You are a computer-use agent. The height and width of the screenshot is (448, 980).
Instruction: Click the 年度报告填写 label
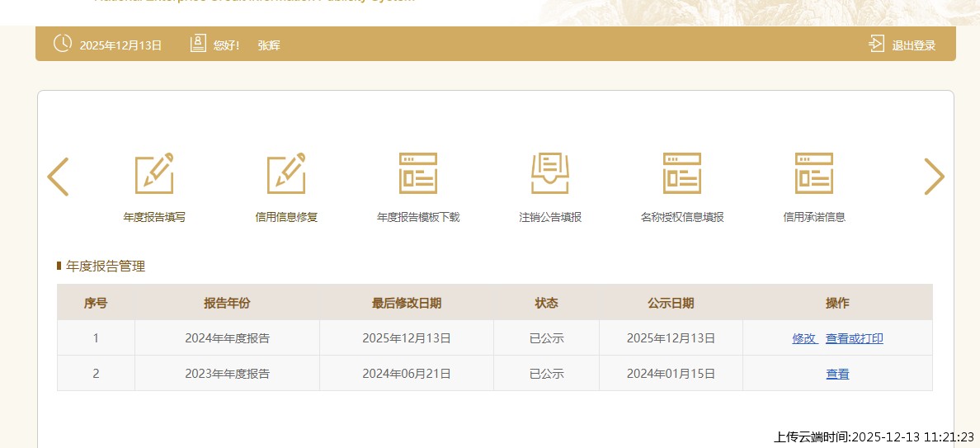(x=154, y=218)
